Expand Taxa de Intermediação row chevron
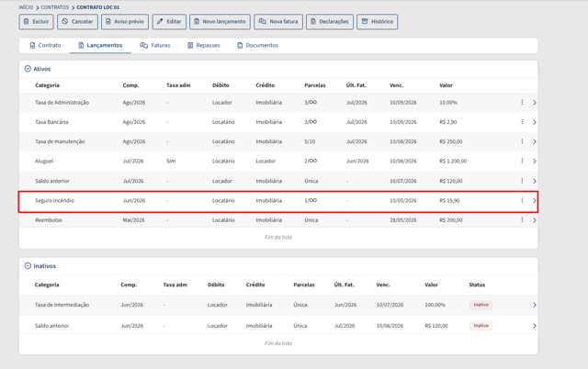The height and width of the screenshot is (369, 588). click(535, 305)
